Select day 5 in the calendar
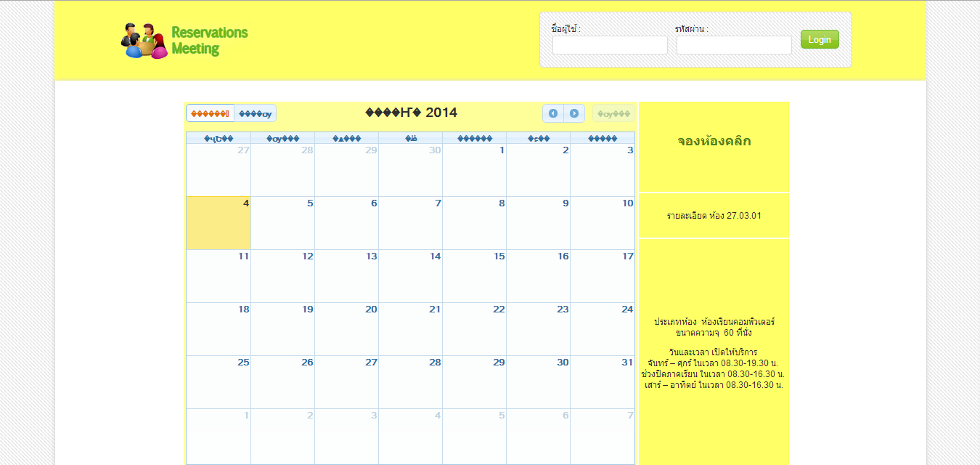The image size is (980, 465). (282, 223)
